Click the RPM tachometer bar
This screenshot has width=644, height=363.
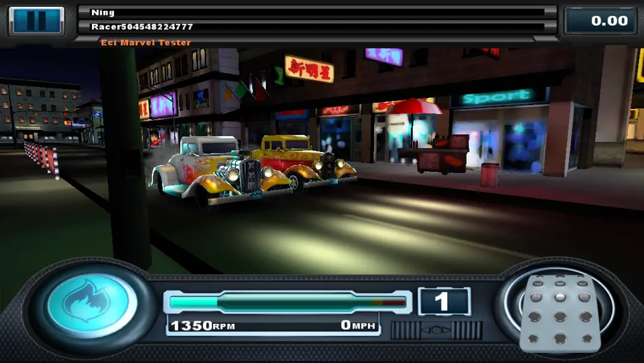pyautogui.click(x=287, y=302)
